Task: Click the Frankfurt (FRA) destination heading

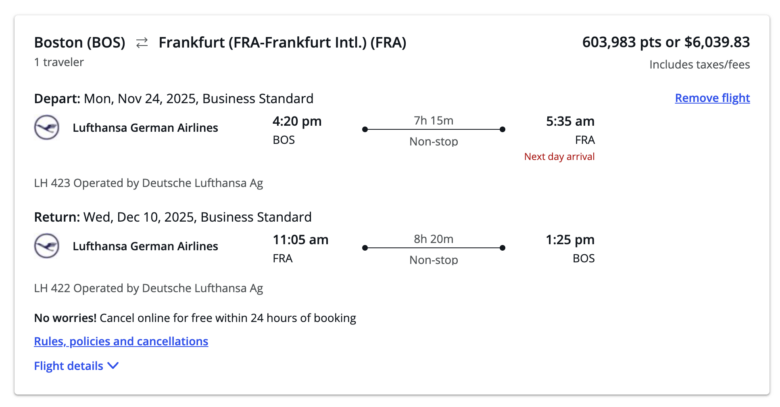Action: click(282, 43)
